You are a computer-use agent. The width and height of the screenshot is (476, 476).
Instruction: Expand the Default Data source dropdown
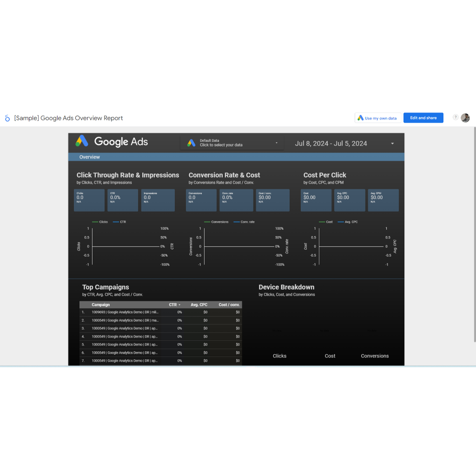pos(277,143)
